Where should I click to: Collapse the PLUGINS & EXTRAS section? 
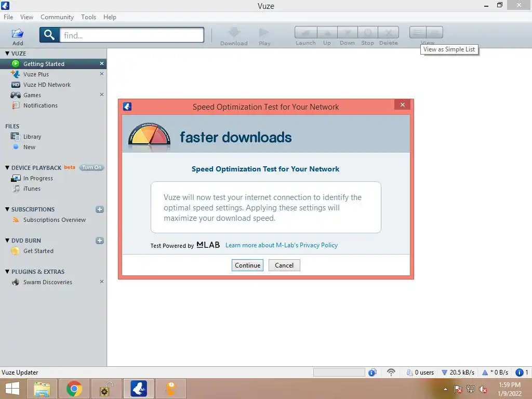coord(7,272)
